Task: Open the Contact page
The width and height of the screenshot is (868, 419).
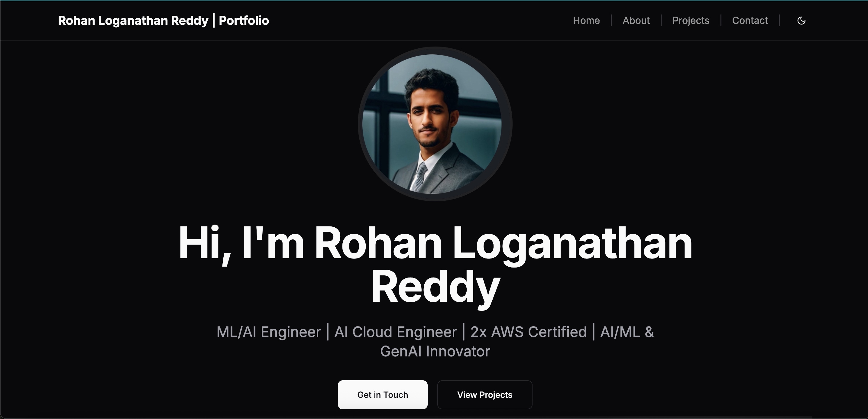Action: tap(750, 21)
